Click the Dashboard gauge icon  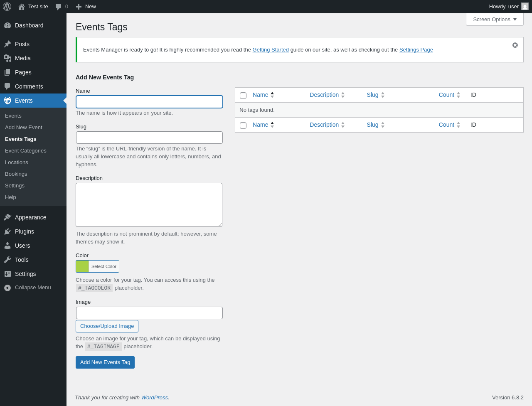click(7, 25)
